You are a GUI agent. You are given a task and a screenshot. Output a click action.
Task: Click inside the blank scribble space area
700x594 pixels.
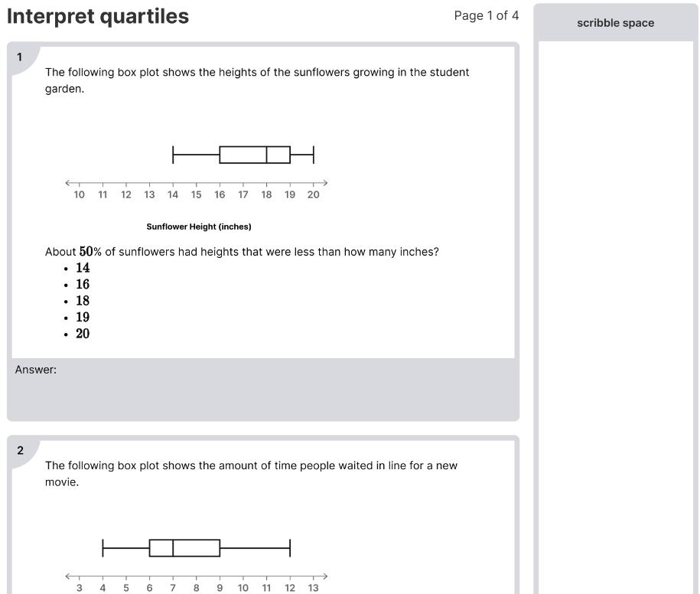pos(615,306)
